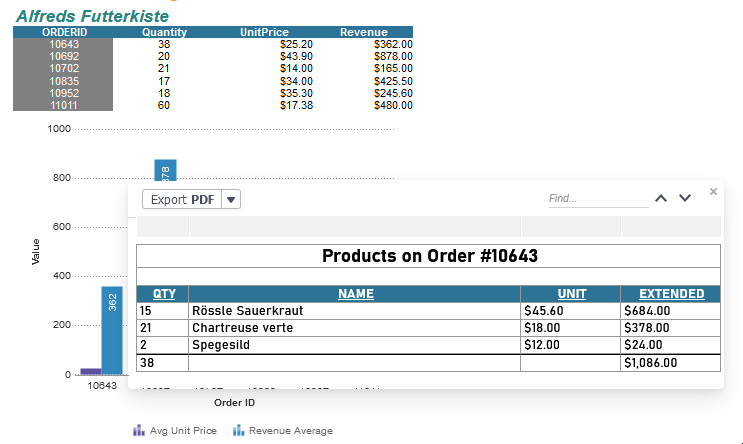Click the Revenue Average legend icon
Image resolution: width=743 pixels, height=444 pixels.
click(239, 431)
